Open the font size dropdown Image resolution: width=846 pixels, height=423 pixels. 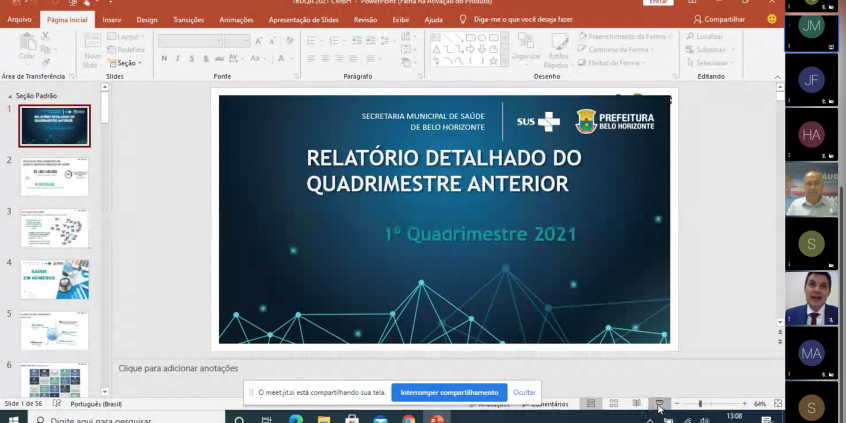tap(247, 41)
